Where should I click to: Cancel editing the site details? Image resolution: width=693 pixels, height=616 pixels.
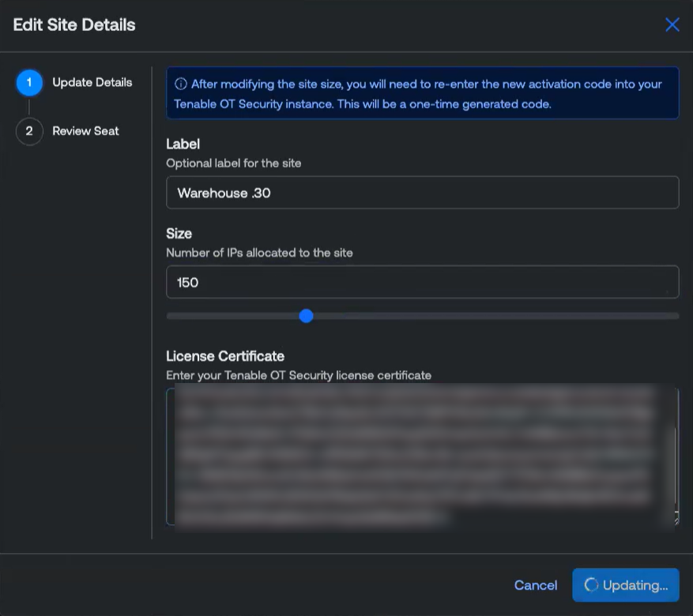tap(536, 585)
